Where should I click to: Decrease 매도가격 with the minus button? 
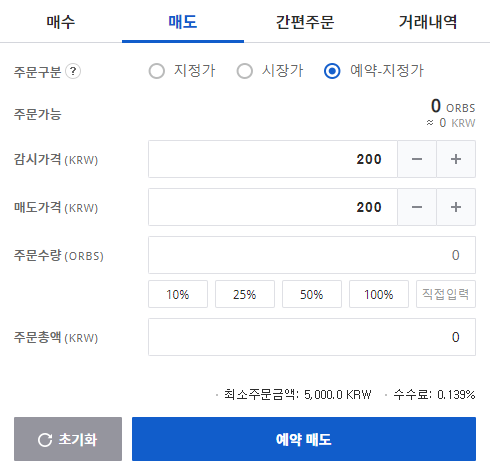tap(417, 207)
